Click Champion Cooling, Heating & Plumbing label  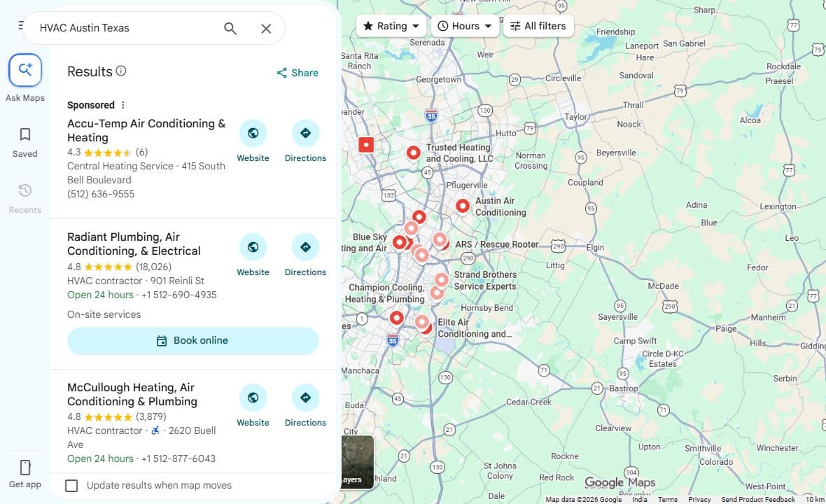pyautogui.click(x=385, y=293)
